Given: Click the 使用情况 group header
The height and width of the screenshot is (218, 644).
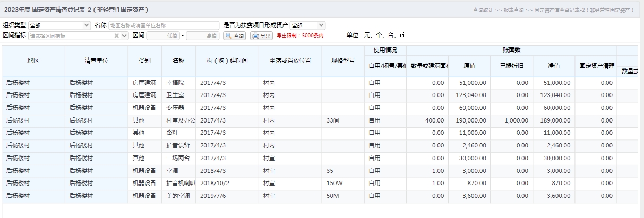Looking at the screenshot, I should tap(385, 50).
